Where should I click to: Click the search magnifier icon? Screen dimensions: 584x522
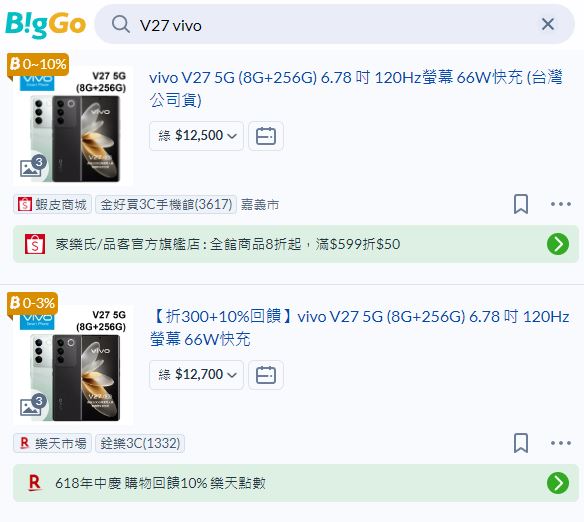(121, 25)
